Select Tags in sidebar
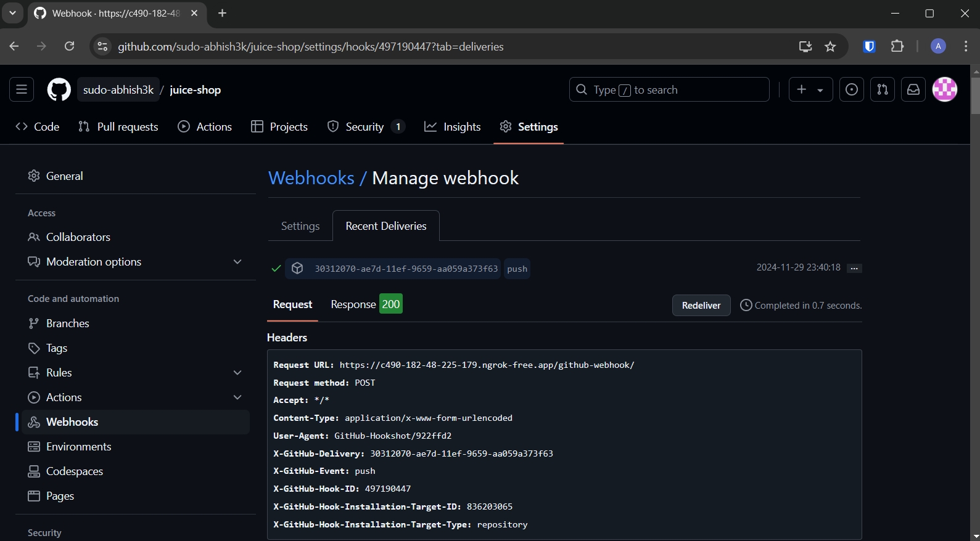980x541 pixels. point(136,348)
